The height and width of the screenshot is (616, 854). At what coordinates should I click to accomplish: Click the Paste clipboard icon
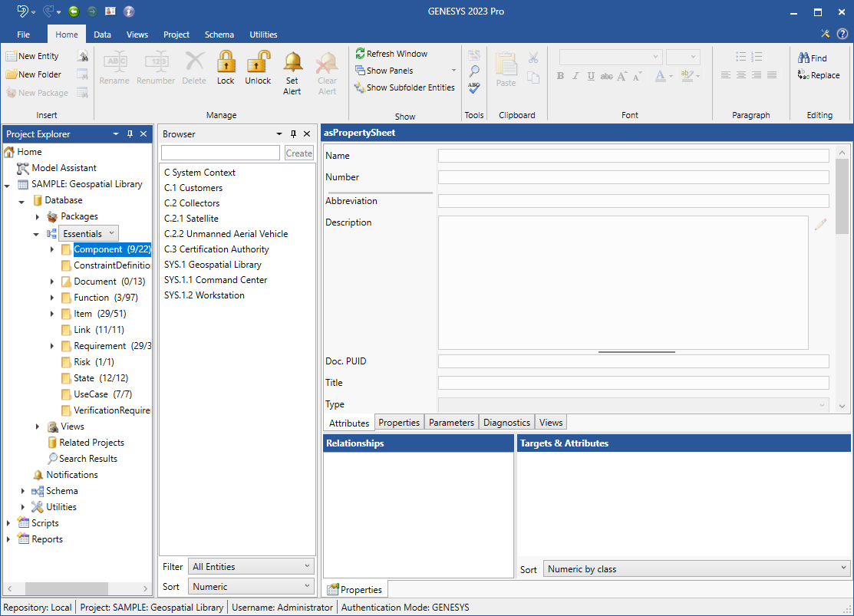506,64
